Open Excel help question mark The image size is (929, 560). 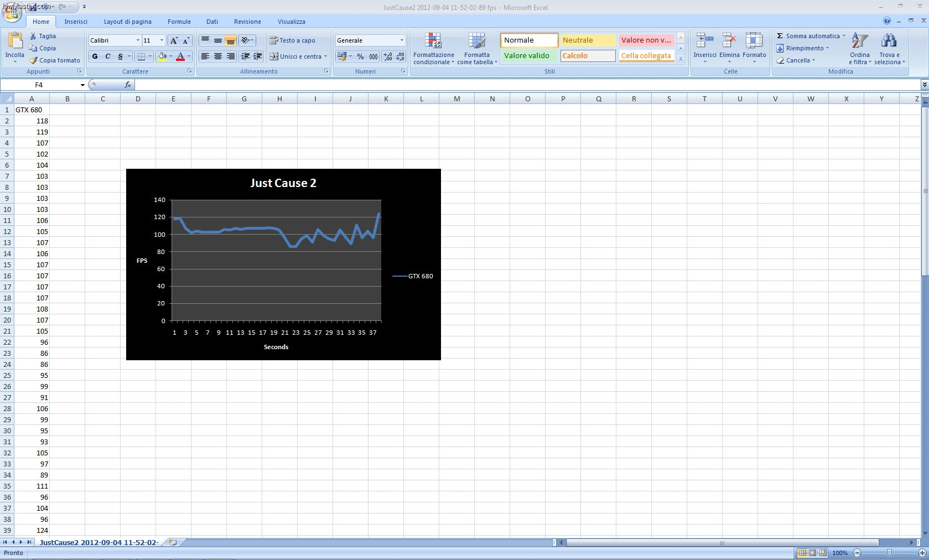tap(887, 21)
